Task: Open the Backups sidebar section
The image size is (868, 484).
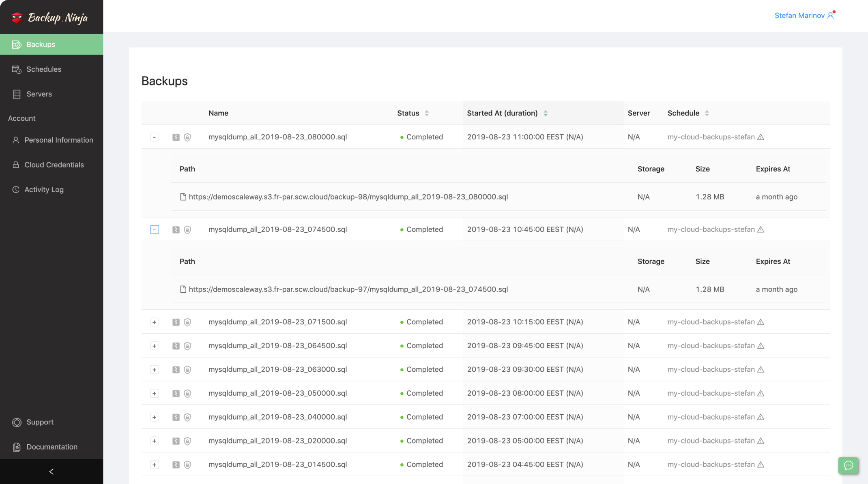Action: pyautogui.click(x=52, y=44)
